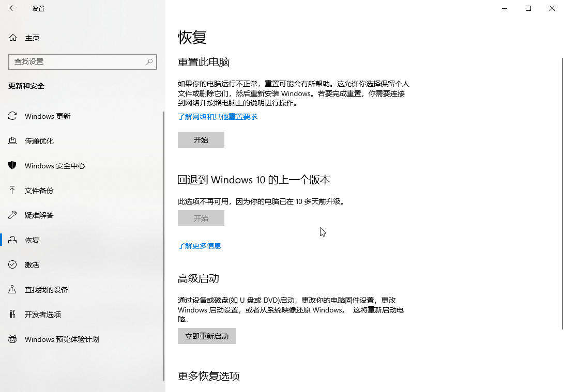Open the 文件备份 arrow icon

click(12, 191)
